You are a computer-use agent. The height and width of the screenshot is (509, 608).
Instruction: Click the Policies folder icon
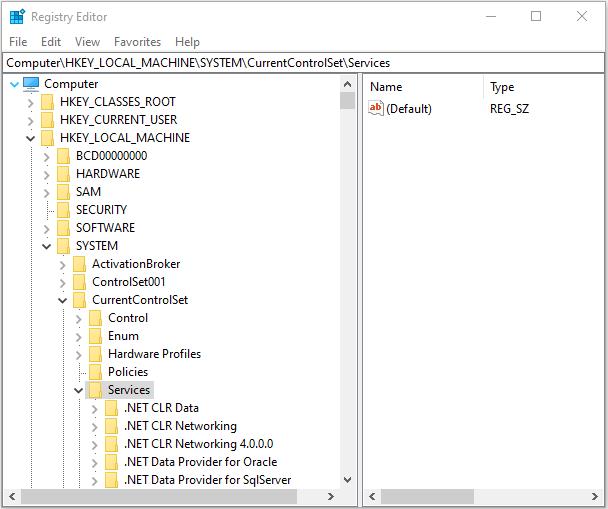pyautogui.click(x=95, y=372)
